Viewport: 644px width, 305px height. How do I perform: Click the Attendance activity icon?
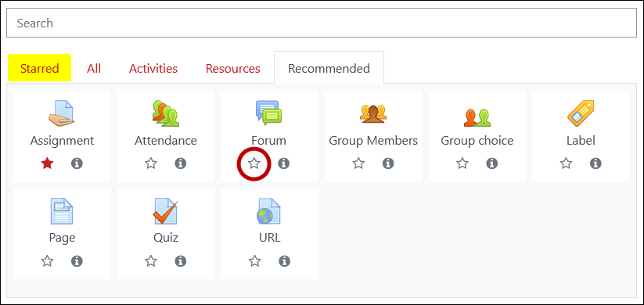(x=166, y=113)
